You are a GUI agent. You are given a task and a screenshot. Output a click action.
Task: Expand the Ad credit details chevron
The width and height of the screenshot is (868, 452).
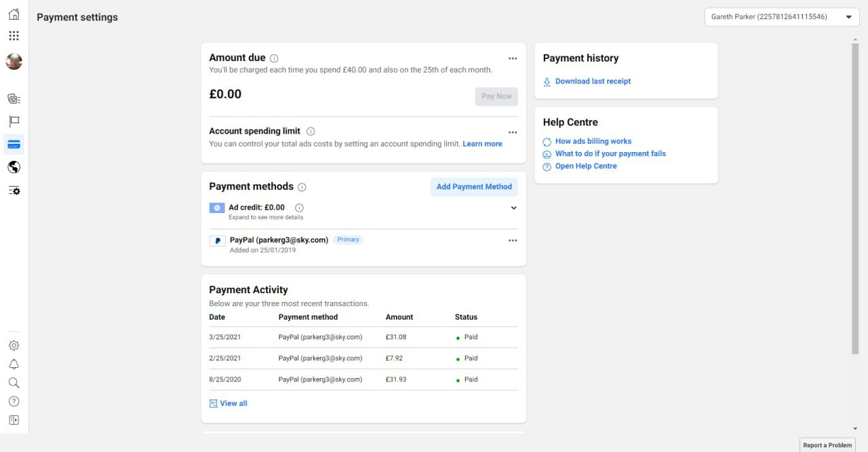point(513,208)
